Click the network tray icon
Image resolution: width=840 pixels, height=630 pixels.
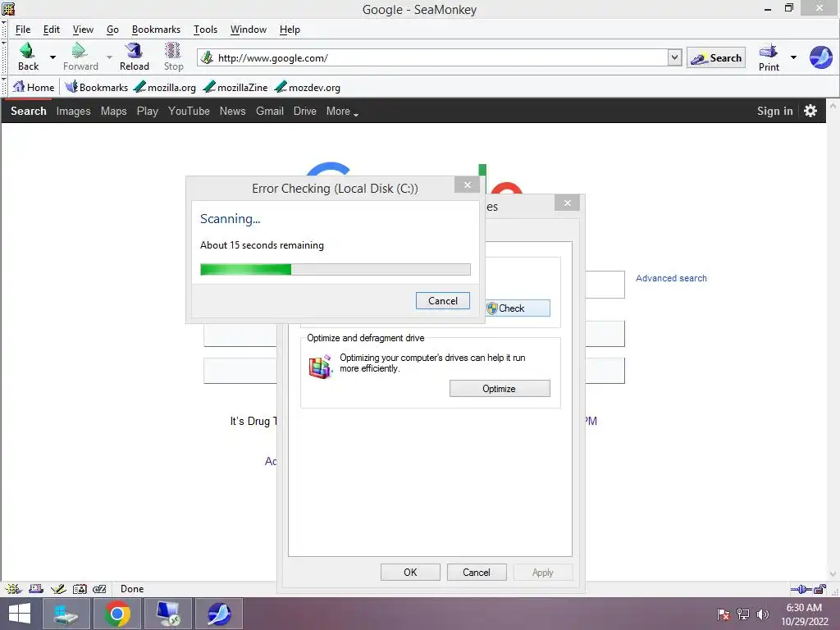coord(743,614)
